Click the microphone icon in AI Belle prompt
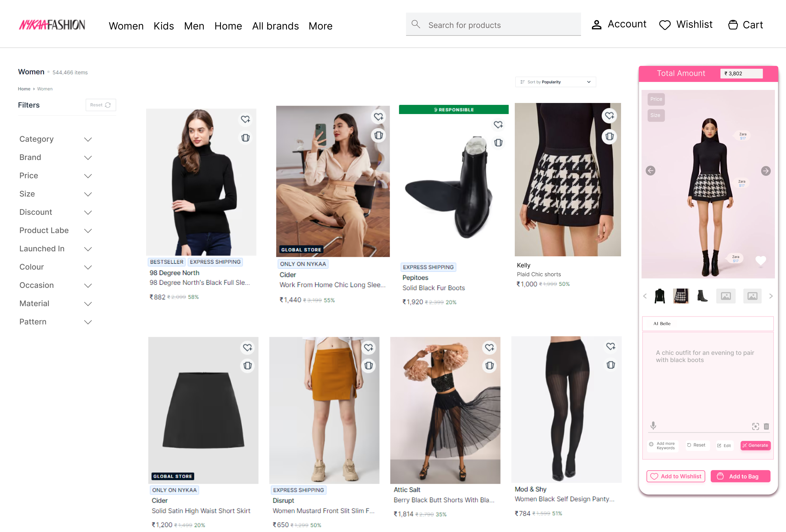The width and height of the screenshot is (786, 532). click(x=653, y=426)
